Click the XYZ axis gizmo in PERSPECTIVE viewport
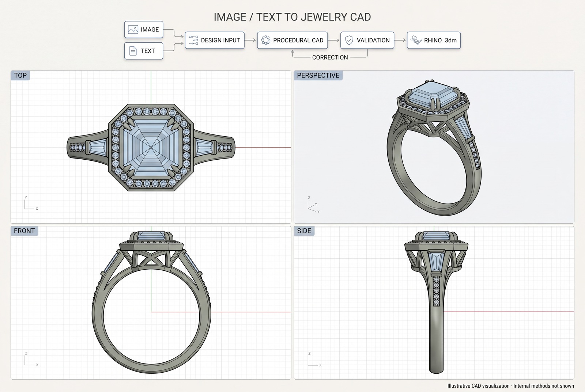The image size is (585, 392). tap(314, 205)
